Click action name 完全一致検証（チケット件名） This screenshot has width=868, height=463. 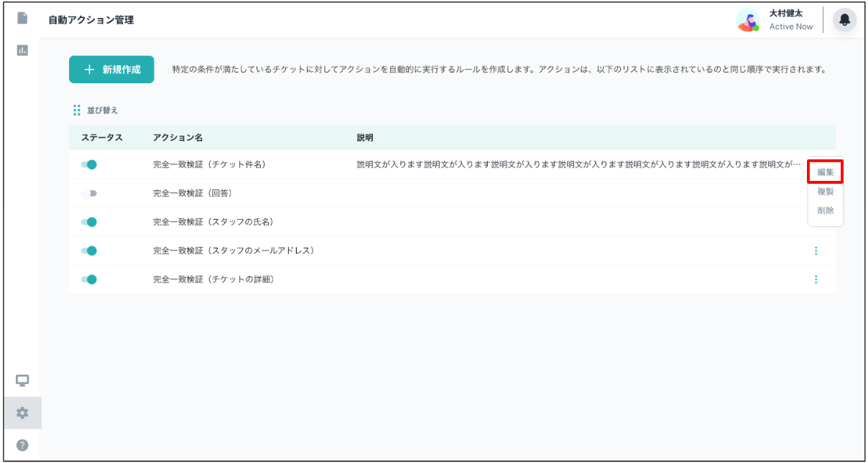210,164
